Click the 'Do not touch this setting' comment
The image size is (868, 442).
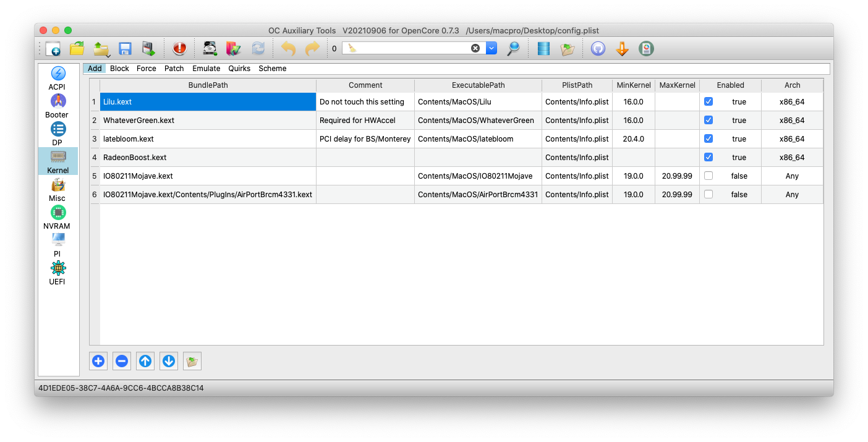pos(365,101)
